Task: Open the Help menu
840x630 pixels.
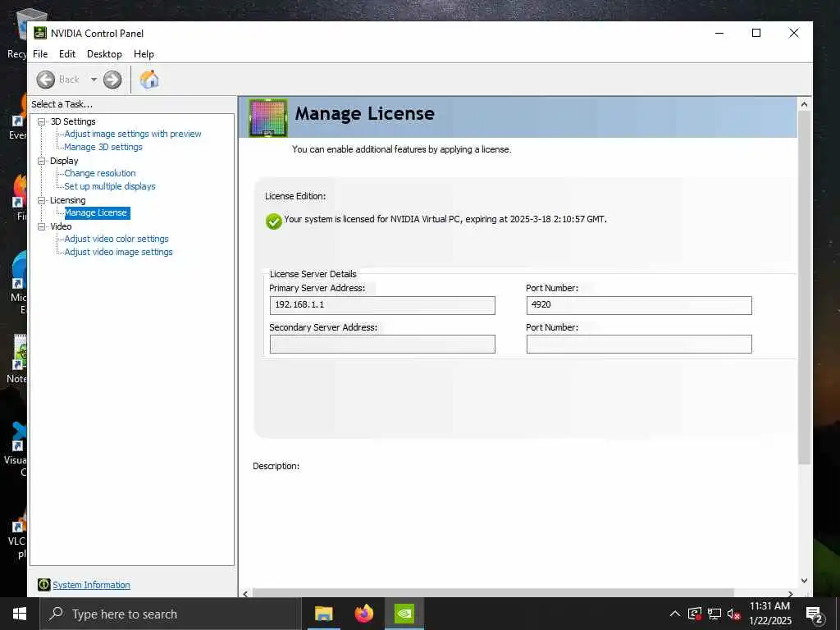Action: pyautogui.click(x=144, y=54)
